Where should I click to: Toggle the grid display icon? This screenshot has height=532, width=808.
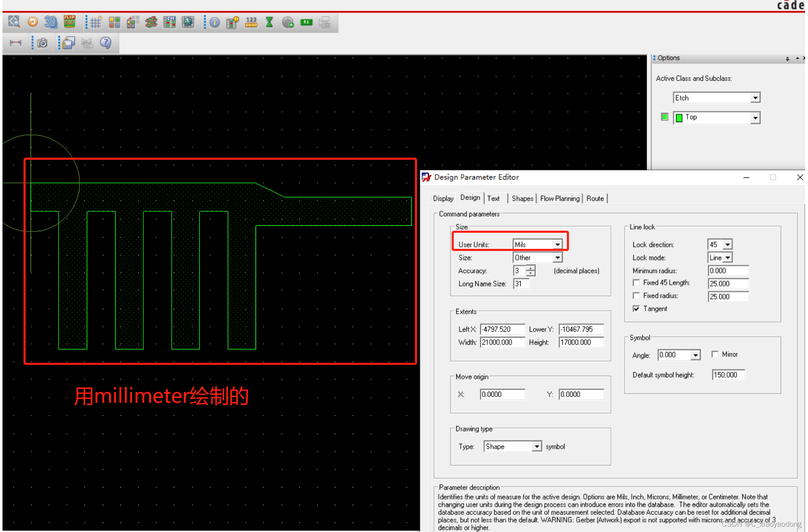click(x=96, y=22)
